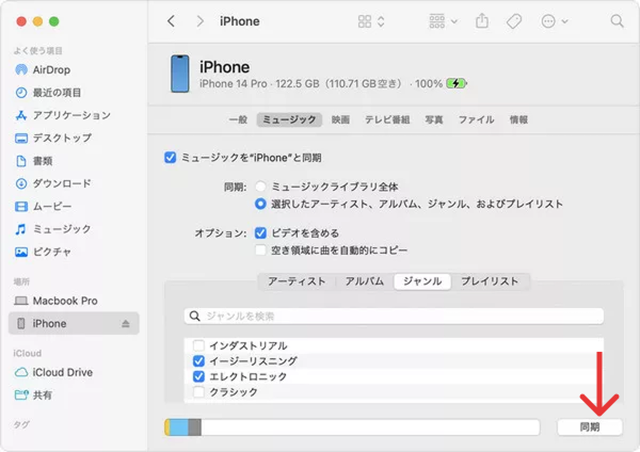Click the yellow segment of storage bar

pyautogui.click(x=167, y=427)
